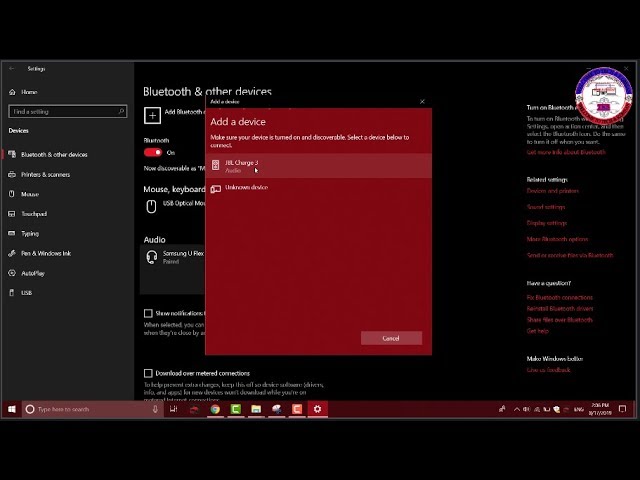Open File Explorer from taskbar
This screenshot has height=480, width=640.
pyautogui.click(x=256, y=409)
